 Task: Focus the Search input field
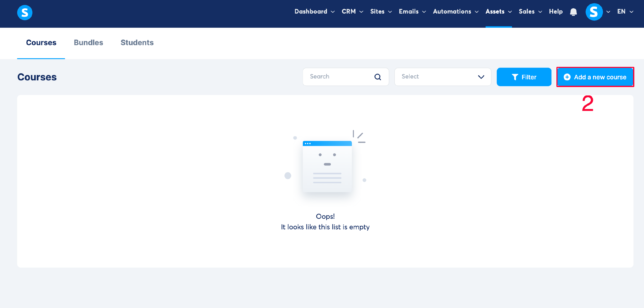pyautogui.click(x=346, y=77)
